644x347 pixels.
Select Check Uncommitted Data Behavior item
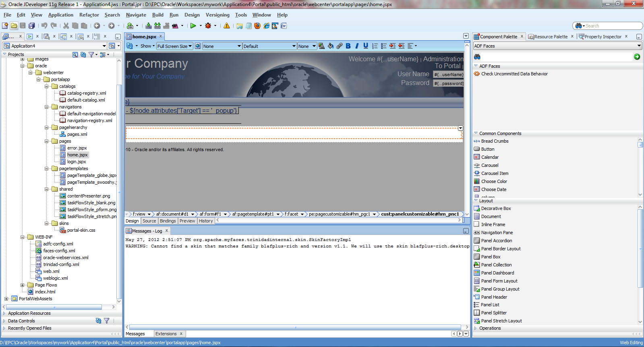click(x=514, y=74)
